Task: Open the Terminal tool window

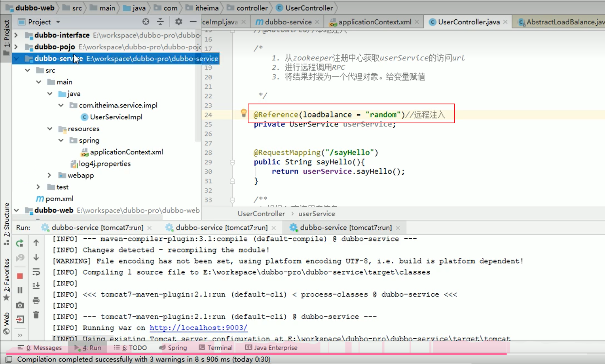Action: (x=216, y=348)
